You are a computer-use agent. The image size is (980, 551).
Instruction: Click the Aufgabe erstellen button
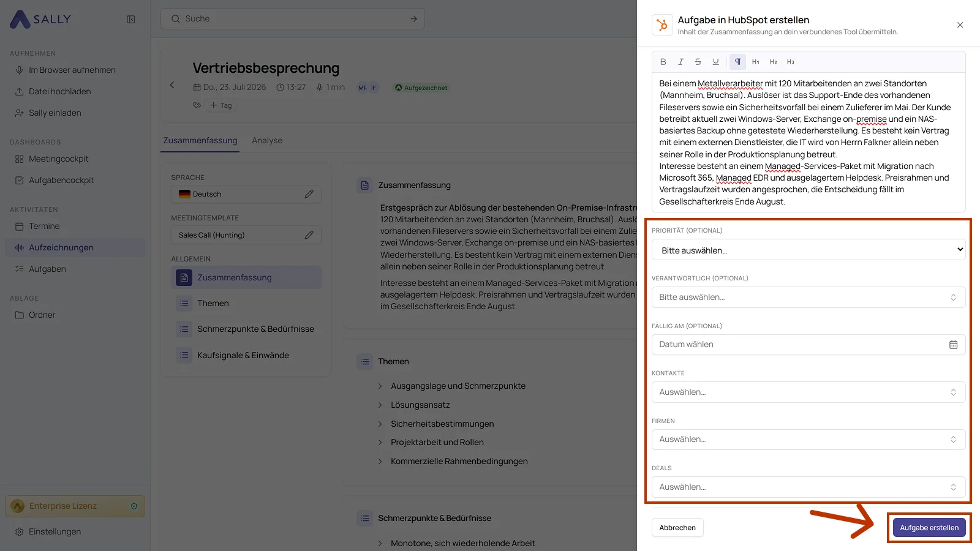point(929,528)
